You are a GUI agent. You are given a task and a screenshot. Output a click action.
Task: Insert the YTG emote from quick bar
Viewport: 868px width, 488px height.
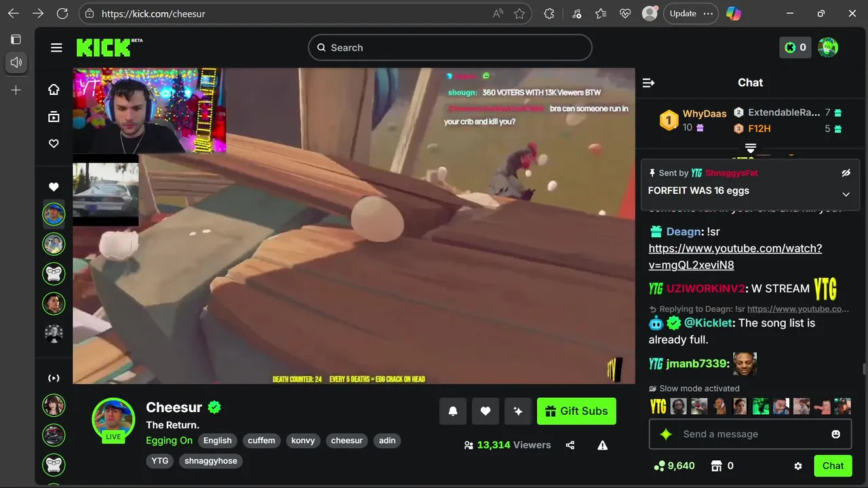(658, 406)
